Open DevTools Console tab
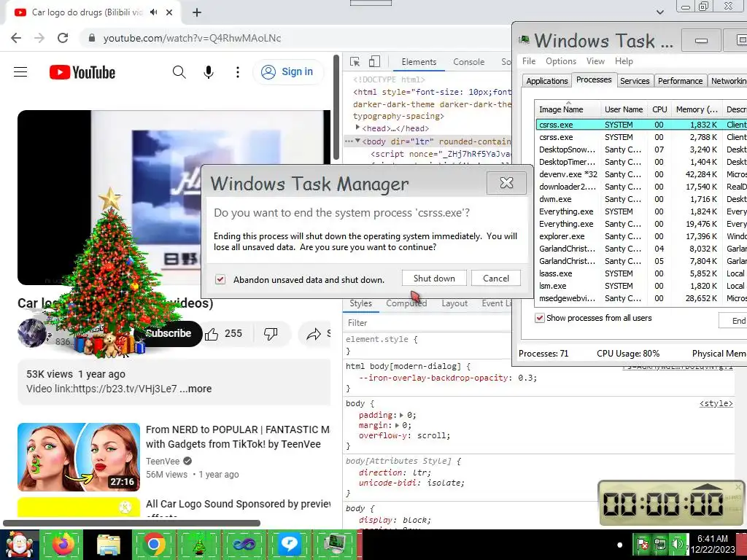Viewport: 747px width, 560px height. (468, 62)
